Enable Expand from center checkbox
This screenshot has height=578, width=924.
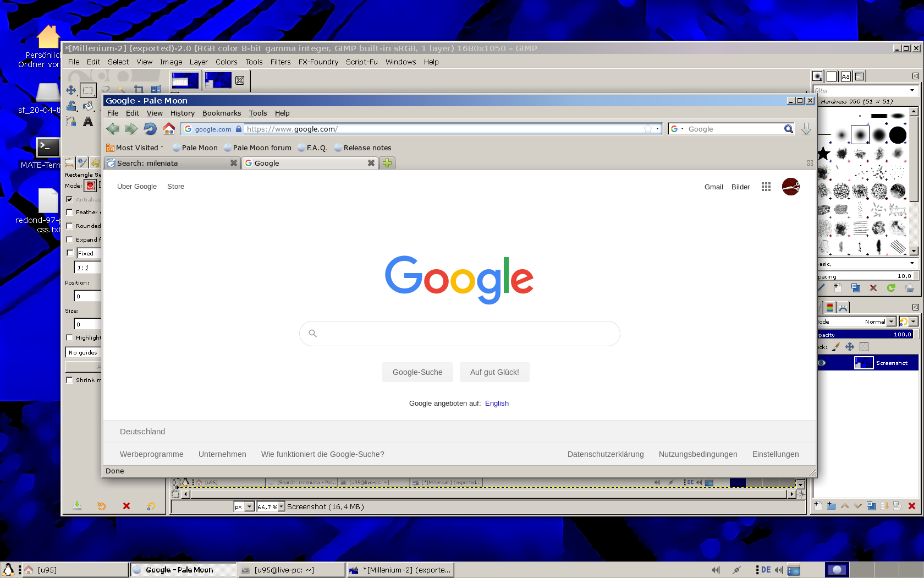[69, 239]
